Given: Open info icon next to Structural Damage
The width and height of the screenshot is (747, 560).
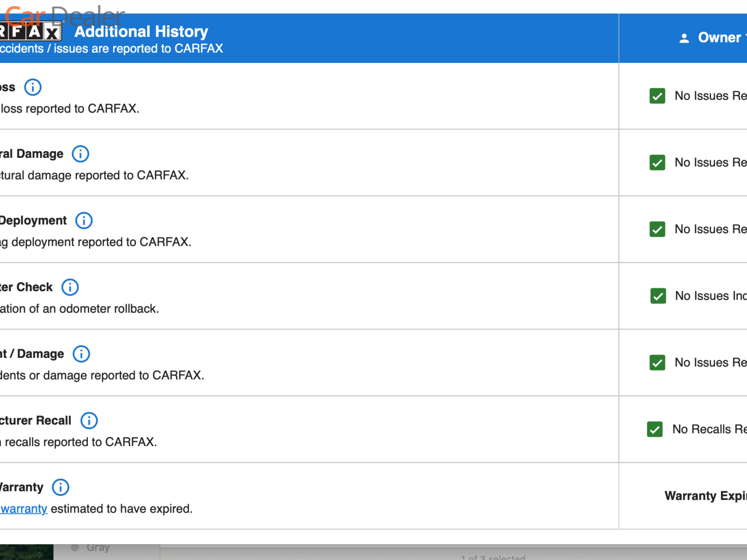Looking at the screenshot, I should [80, 154].
